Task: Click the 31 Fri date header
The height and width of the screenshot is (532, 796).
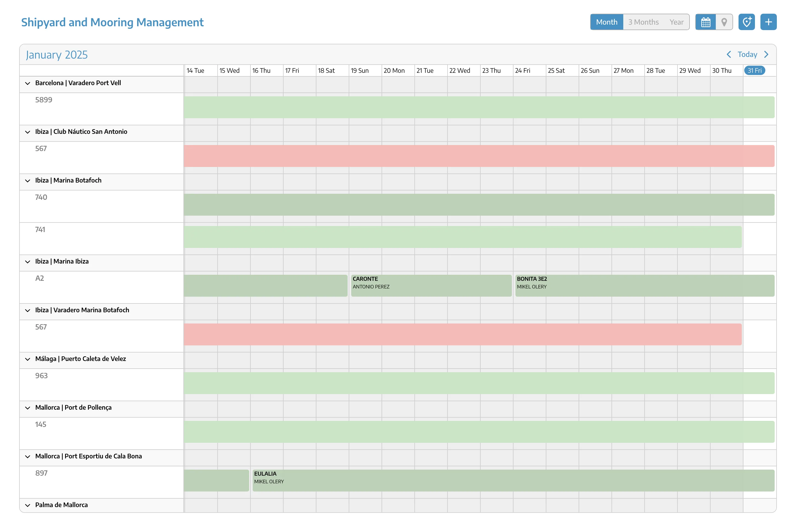Action: click(x=754, y=71)
